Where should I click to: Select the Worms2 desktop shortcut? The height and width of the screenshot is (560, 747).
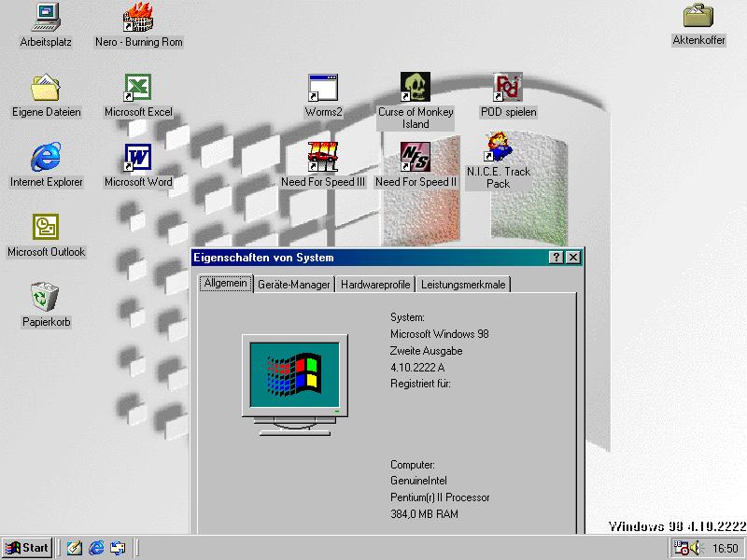(323, 88)
